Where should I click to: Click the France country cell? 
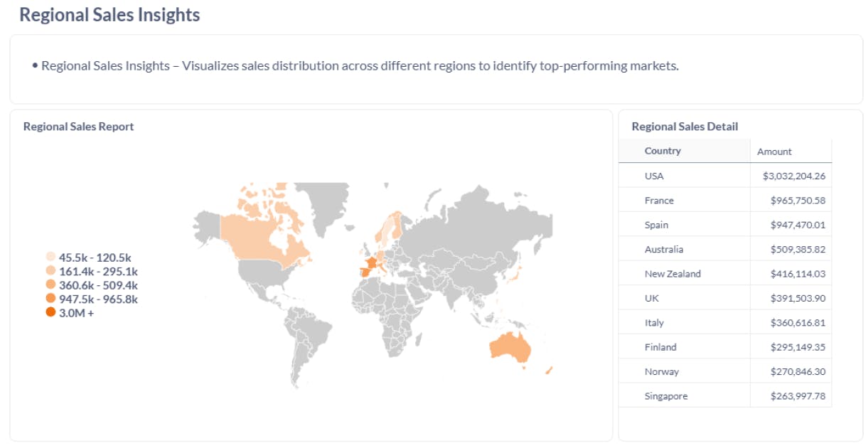click(x=659, y=201)
